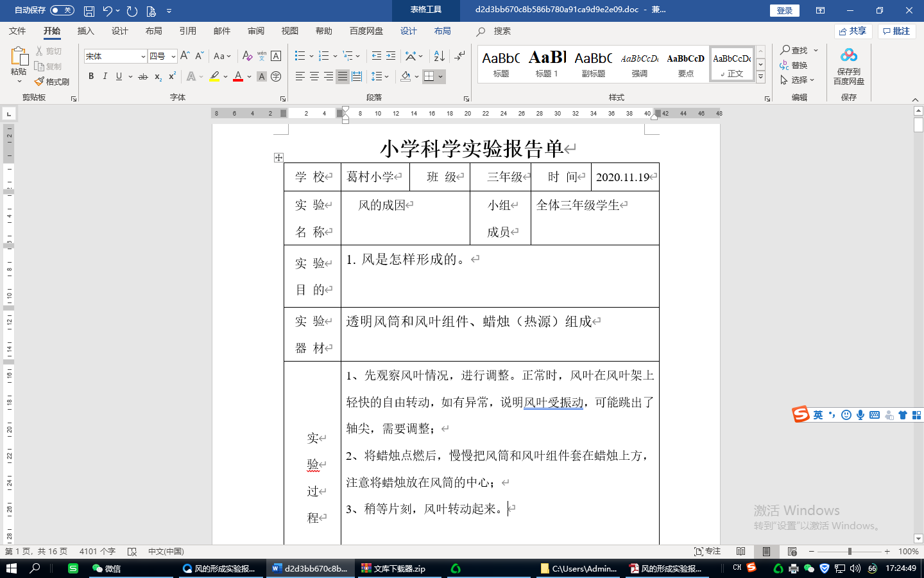Click the format painter 格式刷

(x=52, y=82)
